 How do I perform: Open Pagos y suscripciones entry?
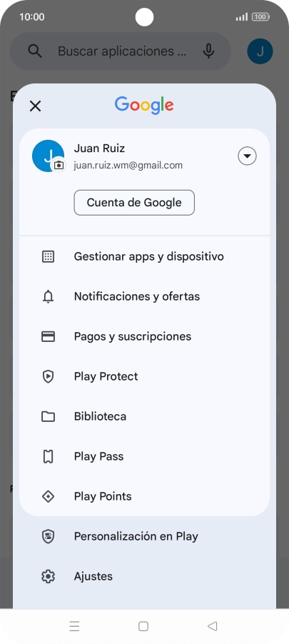(144, 337)
